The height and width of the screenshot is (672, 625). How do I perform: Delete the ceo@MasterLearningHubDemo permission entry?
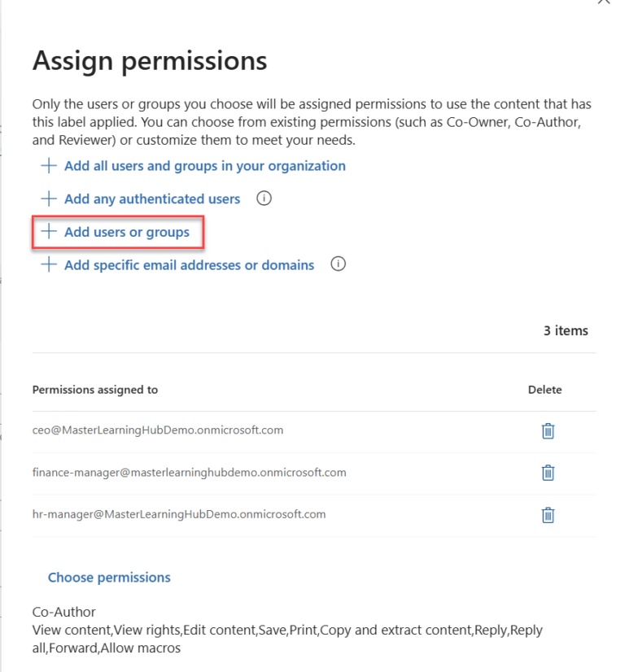(548, 430)
